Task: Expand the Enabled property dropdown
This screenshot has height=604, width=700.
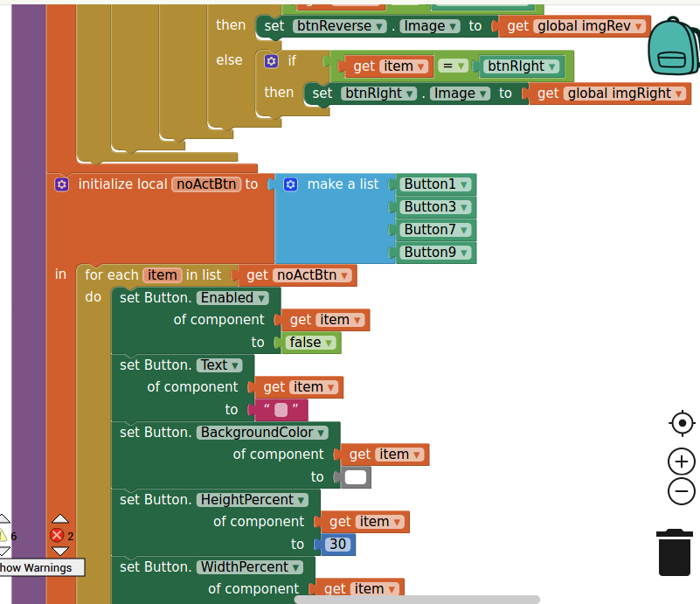Action: coord(262,298)
